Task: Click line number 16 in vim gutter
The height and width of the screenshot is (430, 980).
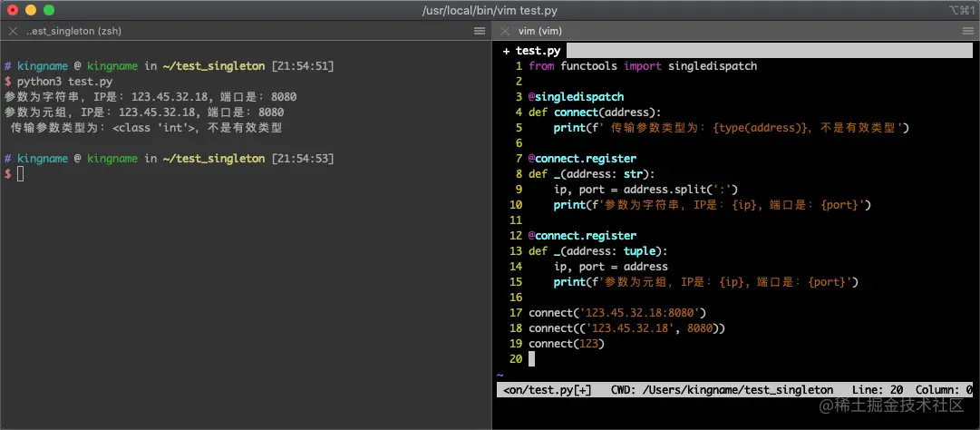Action: point(516,297)
